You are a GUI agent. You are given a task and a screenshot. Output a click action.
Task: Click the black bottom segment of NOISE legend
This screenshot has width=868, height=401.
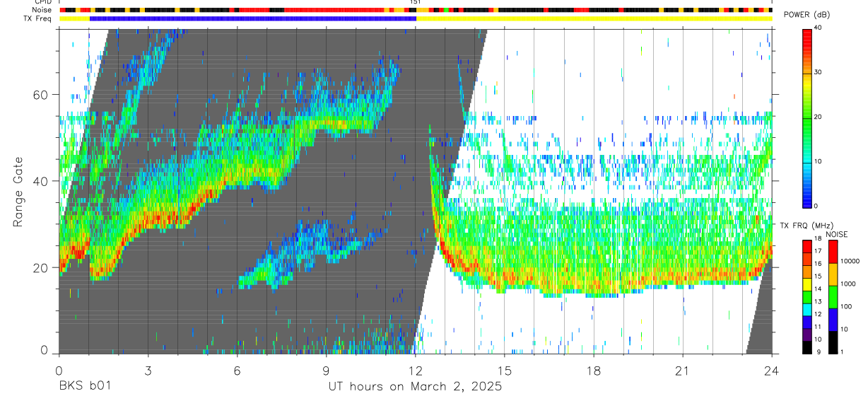[x=833, y=342]
